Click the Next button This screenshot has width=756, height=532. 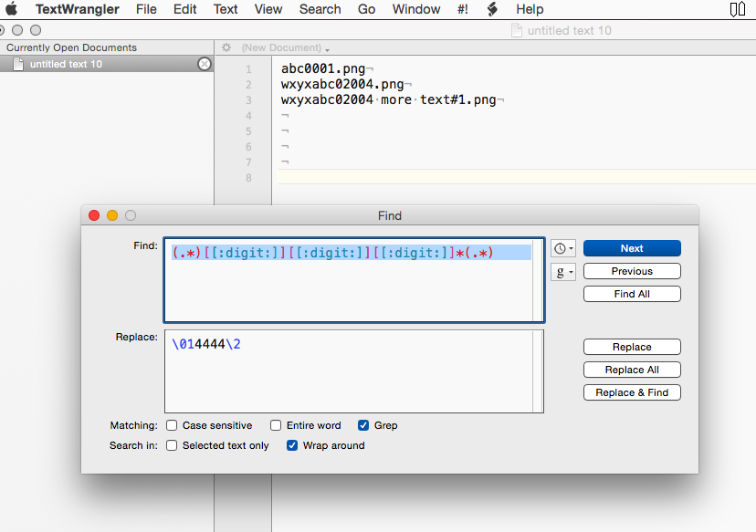(x=632, y=248)
